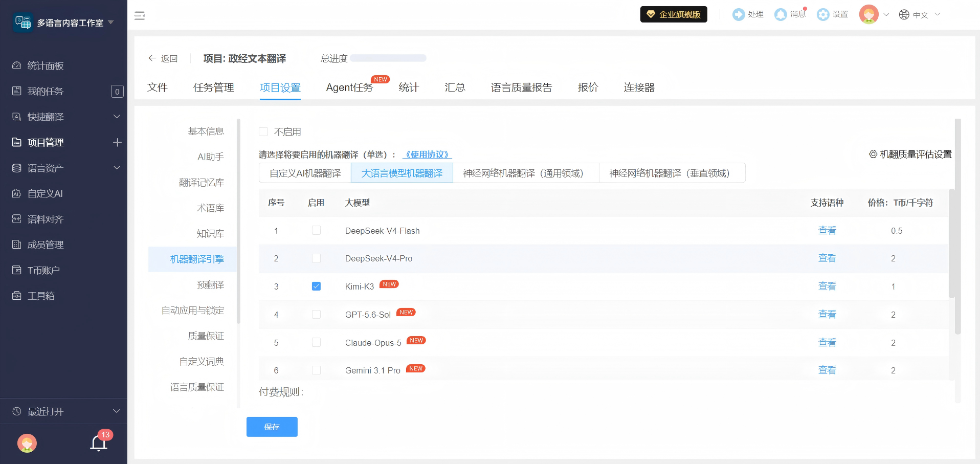
Task: Open 翻译记忆库 settings section
Action: pos(202,183)
